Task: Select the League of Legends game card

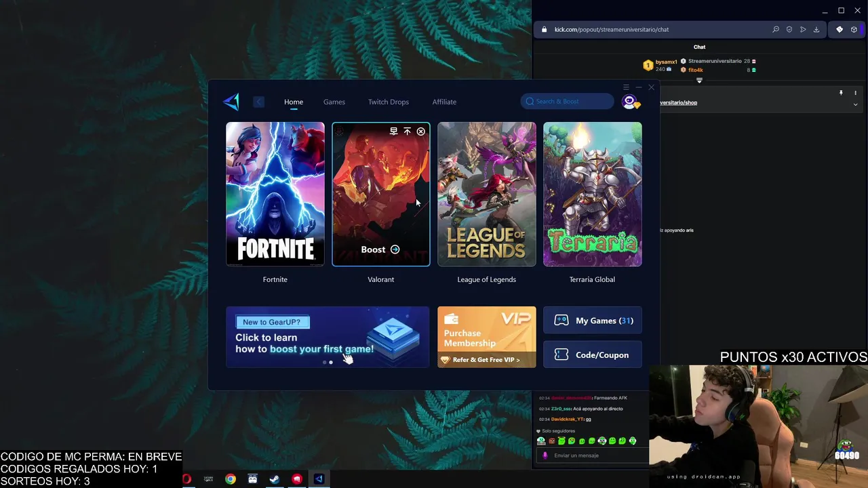Action: (x=487, y=194)
